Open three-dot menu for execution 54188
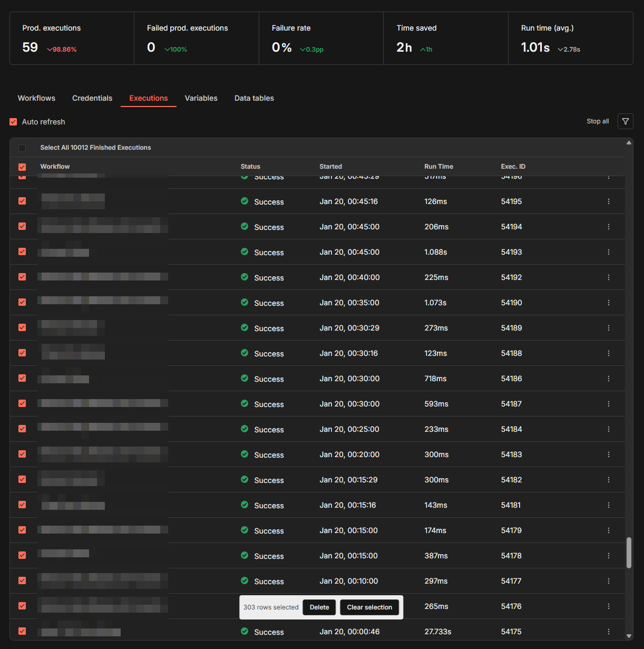 coord(608,353)
